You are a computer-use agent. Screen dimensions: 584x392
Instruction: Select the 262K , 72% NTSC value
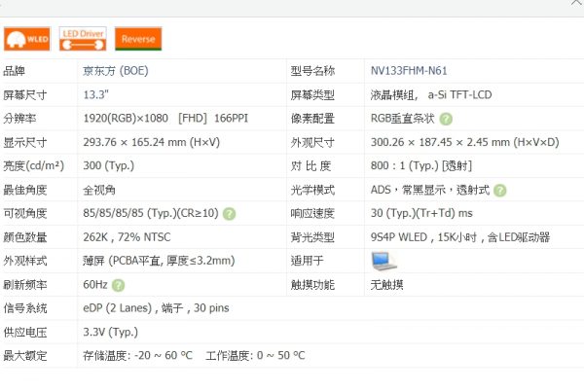coord(127,237)
